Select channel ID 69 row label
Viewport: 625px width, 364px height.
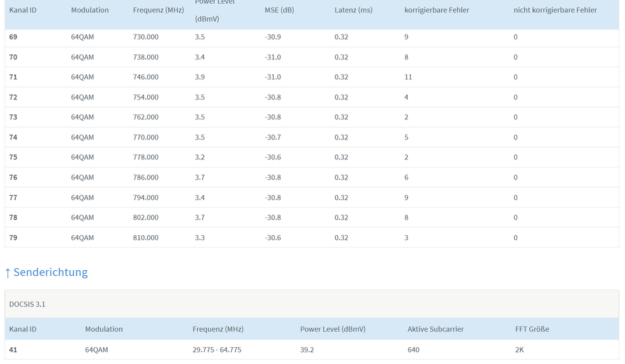tap(13, 37)
